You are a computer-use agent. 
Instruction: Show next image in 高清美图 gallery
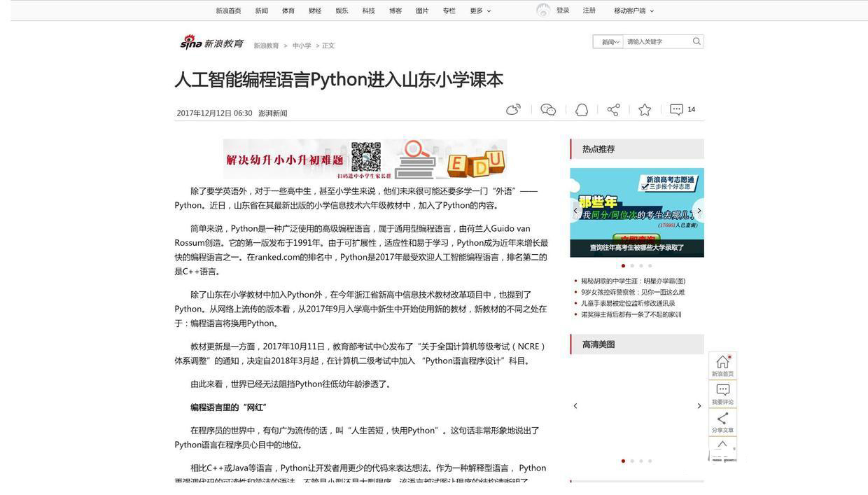coord(699,406)
